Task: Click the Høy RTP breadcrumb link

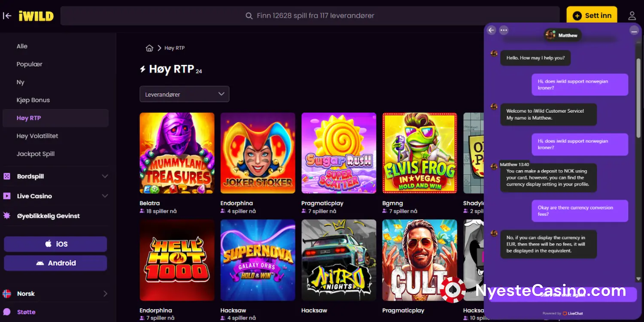Action: coord(174,48)
